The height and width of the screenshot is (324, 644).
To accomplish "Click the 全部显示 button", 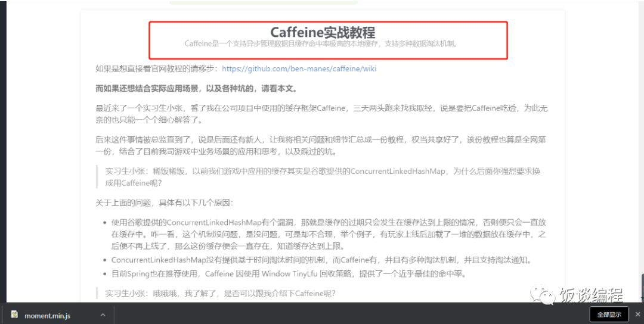I will 609,314.
